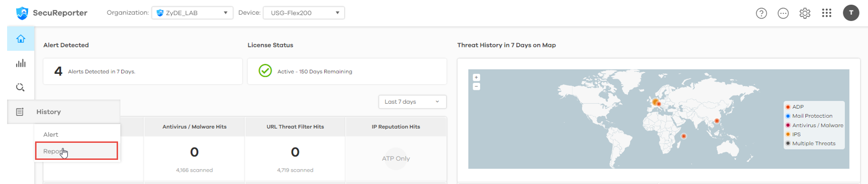Image resolution: width=868 pixels, height=184 pixels.
Task: Open the chat bubble messages icon
Action: 783,13
